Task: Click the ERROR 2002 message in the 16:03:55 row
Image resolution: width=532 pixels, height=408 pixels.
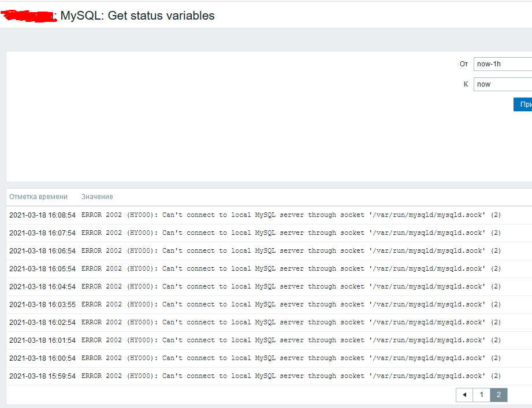Action: 291,304
